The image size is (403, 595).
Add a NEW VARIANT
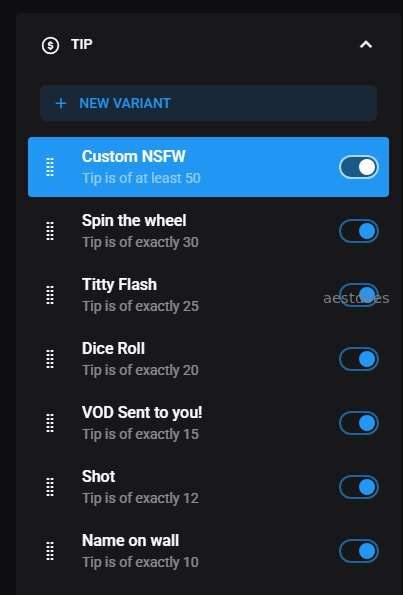pyautogui.click(x=208, y=103)
